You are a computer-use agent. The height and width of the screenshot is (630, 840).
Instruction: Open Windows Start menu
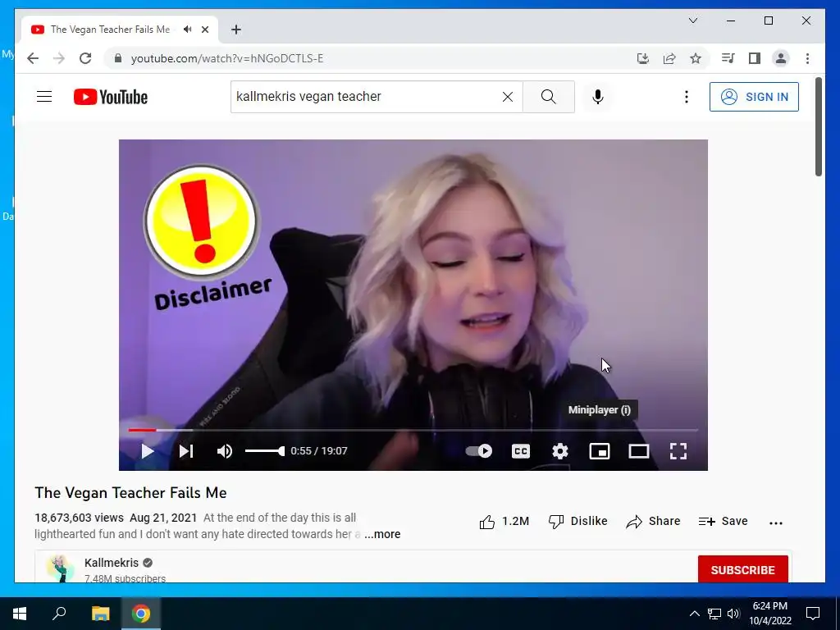(20, 614)
